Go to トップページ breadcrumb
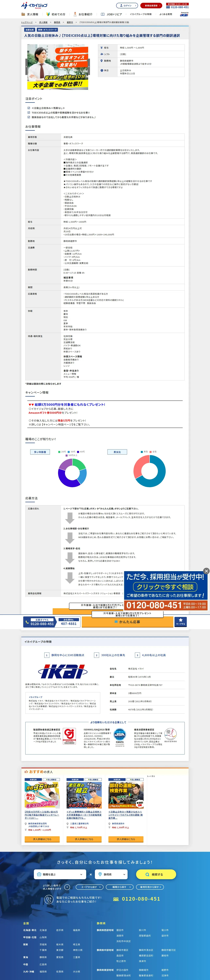The image size is (210, 980). click(27, 22)
